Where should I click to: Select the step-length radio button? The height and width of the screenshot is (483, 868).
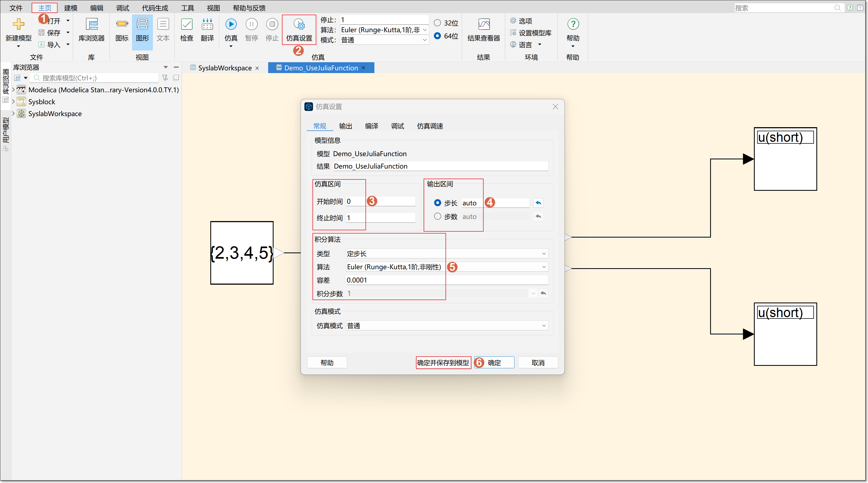[x=437, y=203]
